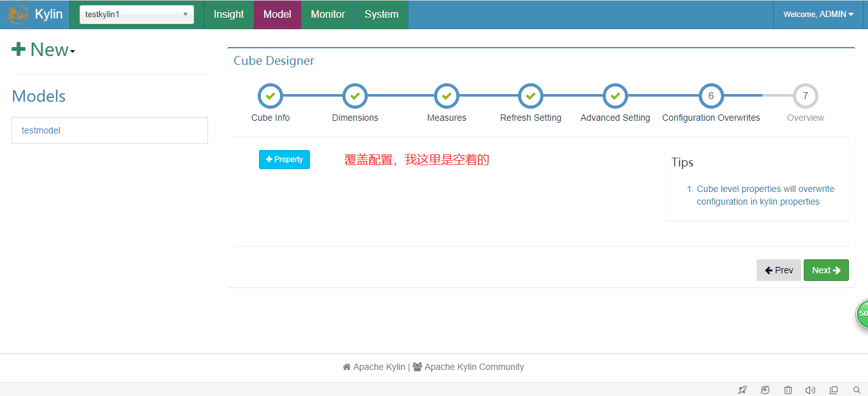
Task: Click the Kylin logo icon
Action: click(x=18, y=14)
